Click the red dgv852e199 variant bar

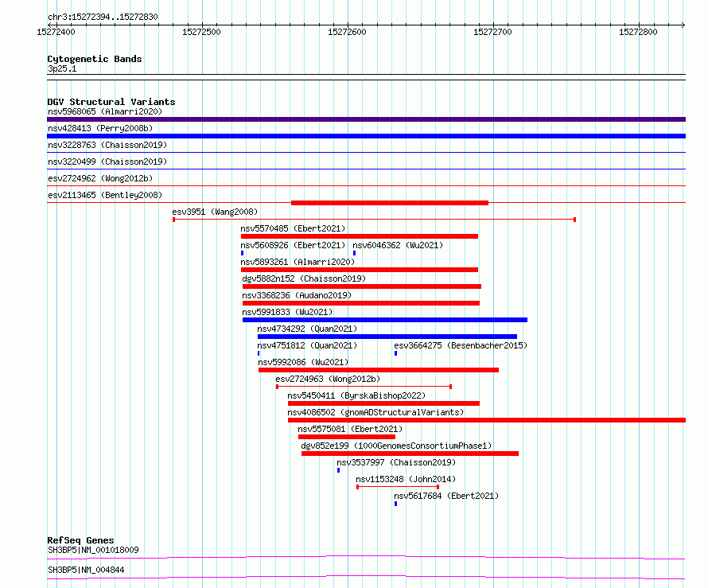410,454
